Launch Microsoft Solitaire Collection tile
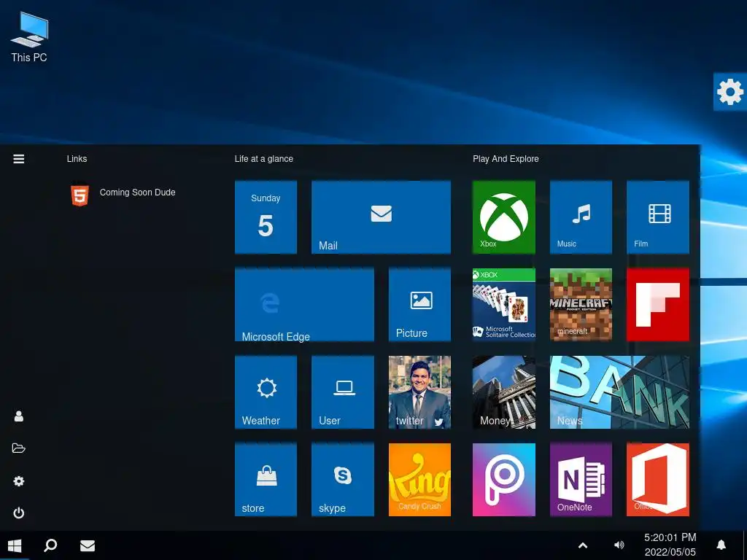 point(503,305)
